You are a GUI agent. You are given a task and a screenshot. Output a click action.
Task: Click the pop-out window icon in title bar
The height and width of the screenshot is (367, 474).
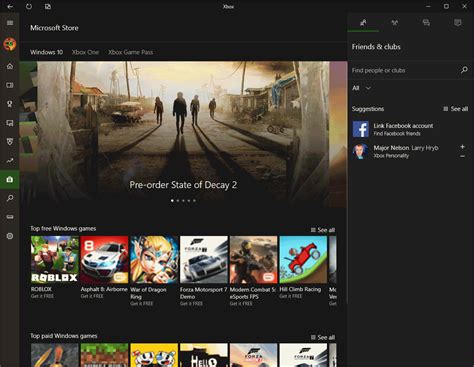(48, 6)
